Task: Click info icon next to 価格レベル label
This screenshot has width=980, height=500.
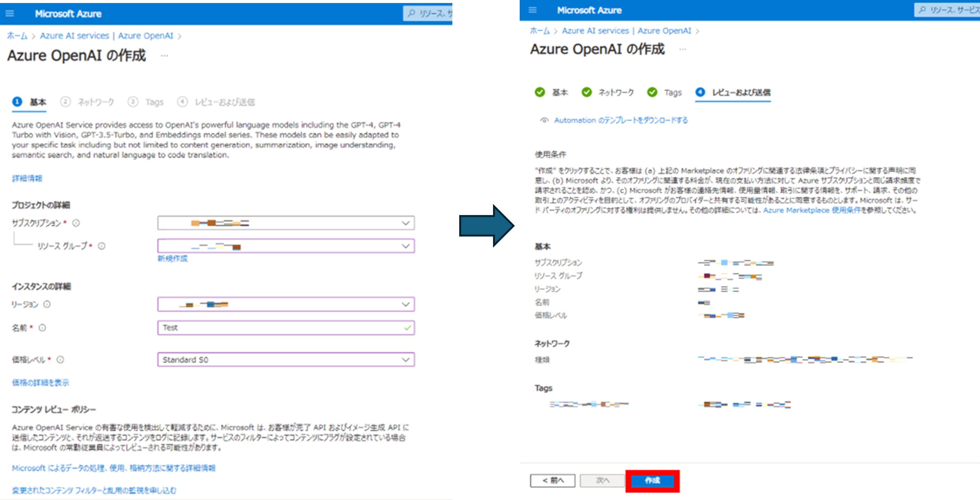Action: [60, 359]
